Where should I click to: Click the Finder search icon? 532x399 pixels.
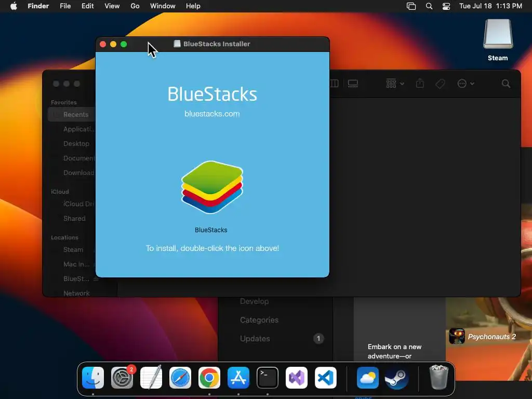[506, 84]
